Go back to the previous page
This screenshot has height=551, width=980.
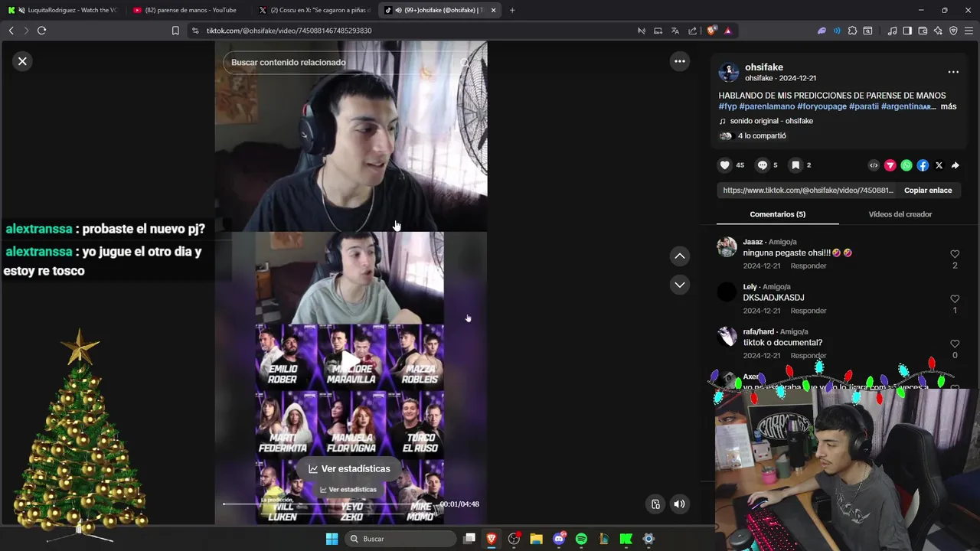tap(11, 31)
